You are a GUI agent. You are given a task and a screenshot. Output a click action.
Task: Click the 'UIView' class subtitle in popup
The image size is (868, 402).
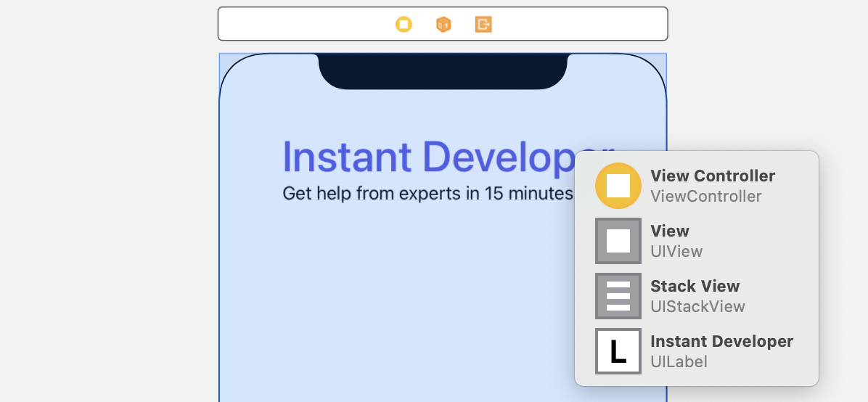point(676,252)
